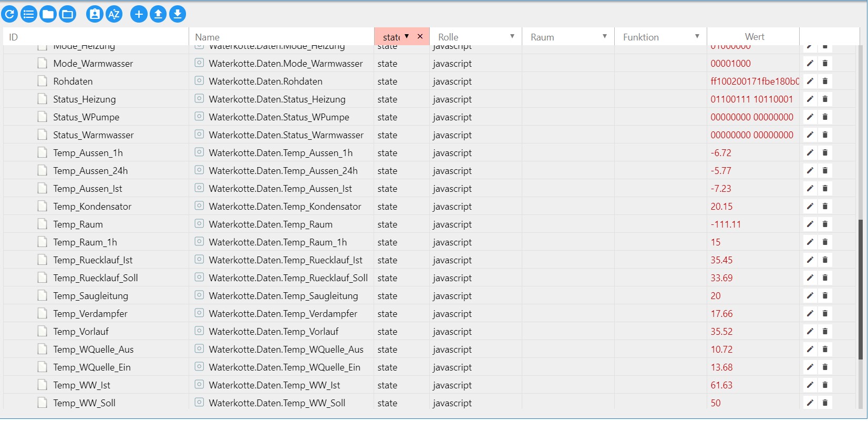Click file icon beside Status_Warmwasser ID
The height and width of the screenshot is (421, 868).
43,135
